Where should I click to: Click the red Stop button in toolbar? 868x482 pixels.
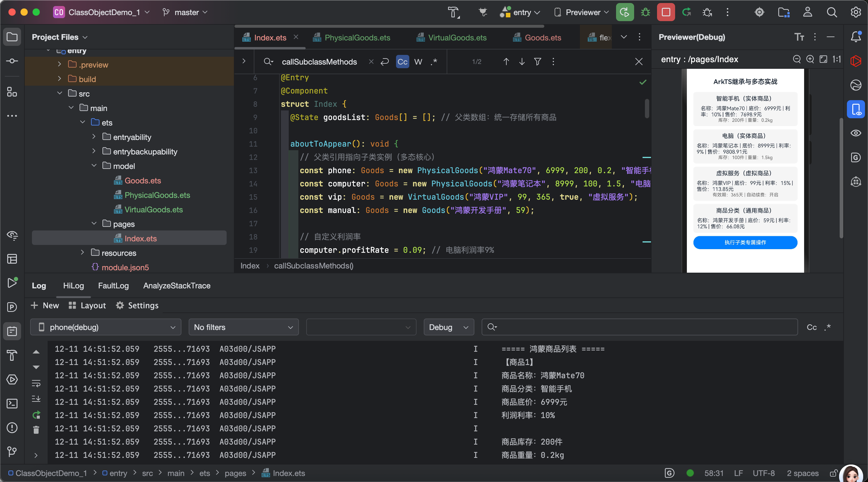(665, 12)
